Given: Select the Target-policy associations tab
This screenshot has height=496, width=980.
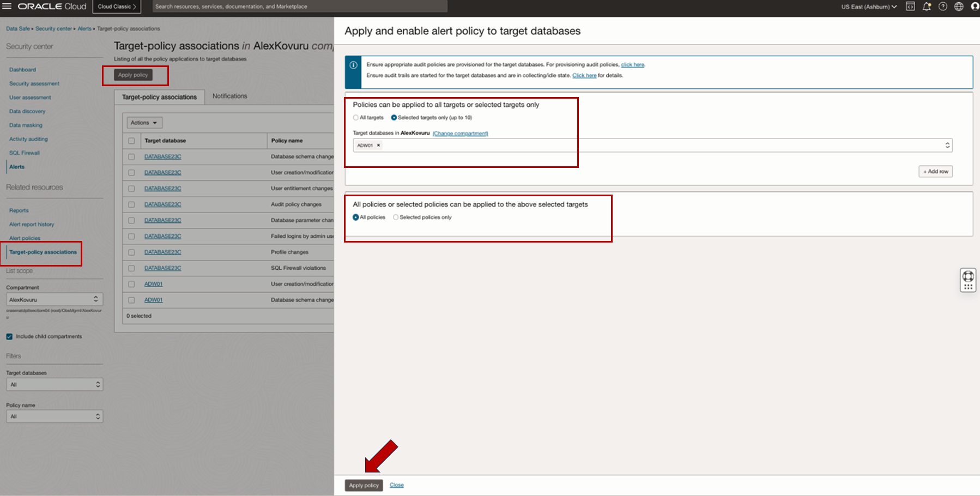Looking at the screenshot, I should [159, 97].
